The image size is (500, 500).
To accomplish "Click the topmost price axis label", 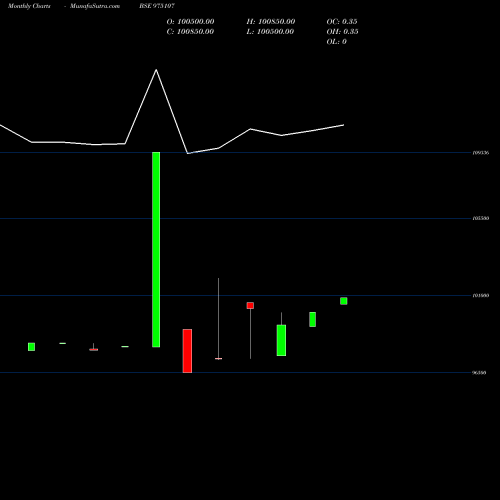I will 481,153.
